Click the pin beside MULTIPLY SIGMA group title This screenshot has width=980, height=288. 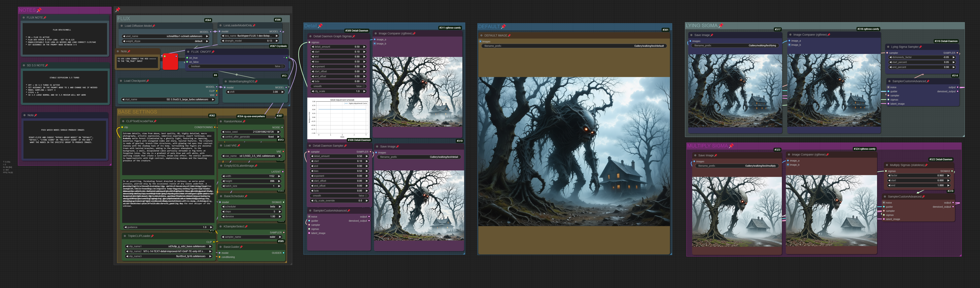coord(731,146)
